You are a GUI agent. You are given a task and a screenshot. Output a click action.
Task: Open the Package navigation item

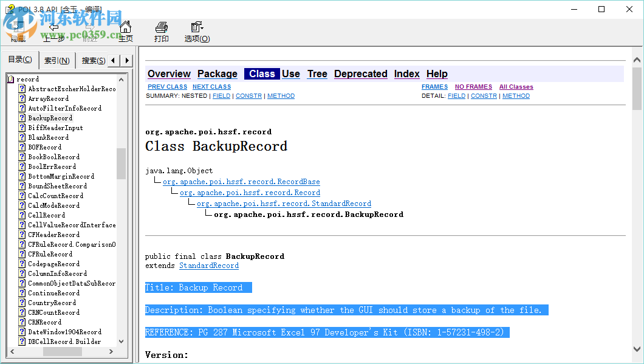218,74
